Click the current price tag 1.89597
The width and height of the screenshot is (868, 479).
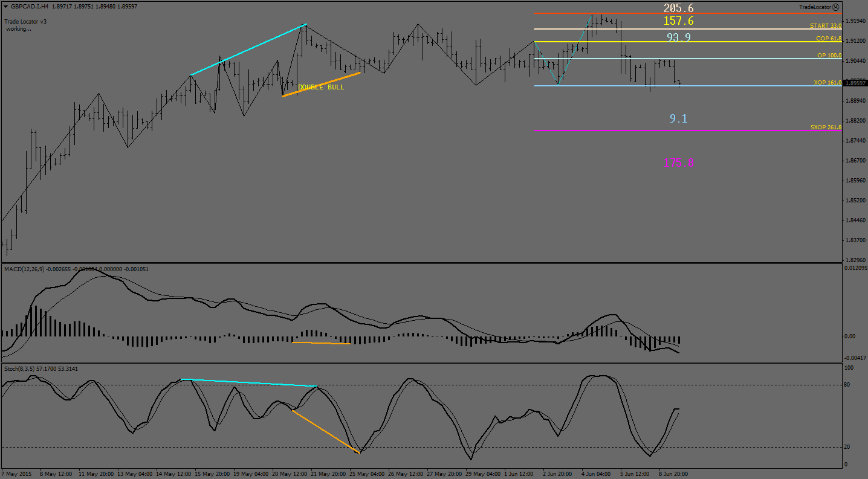click(x=855, y=83)
